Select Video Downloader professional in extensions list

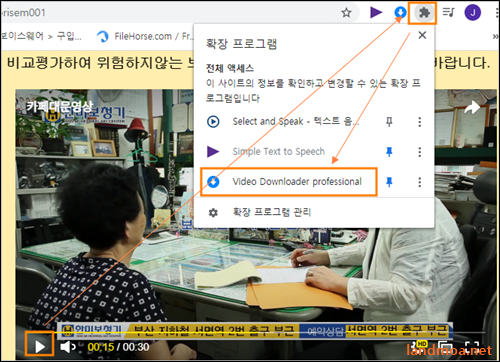point(288,182)
